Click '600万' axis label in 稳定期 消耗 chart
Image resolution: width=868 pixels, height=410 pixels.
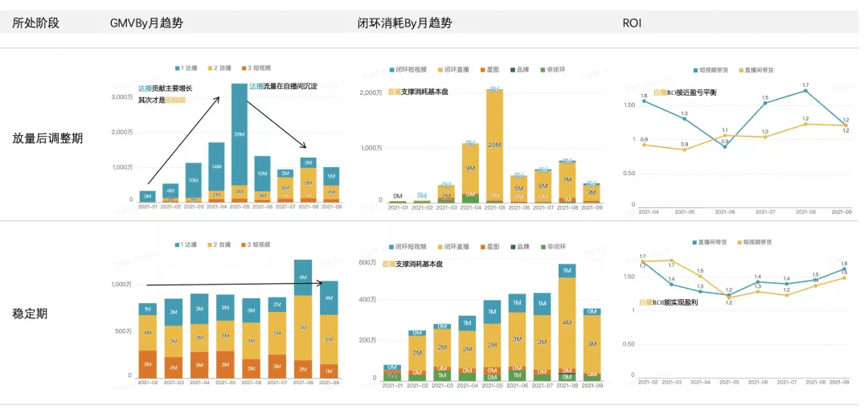[367, 263]
